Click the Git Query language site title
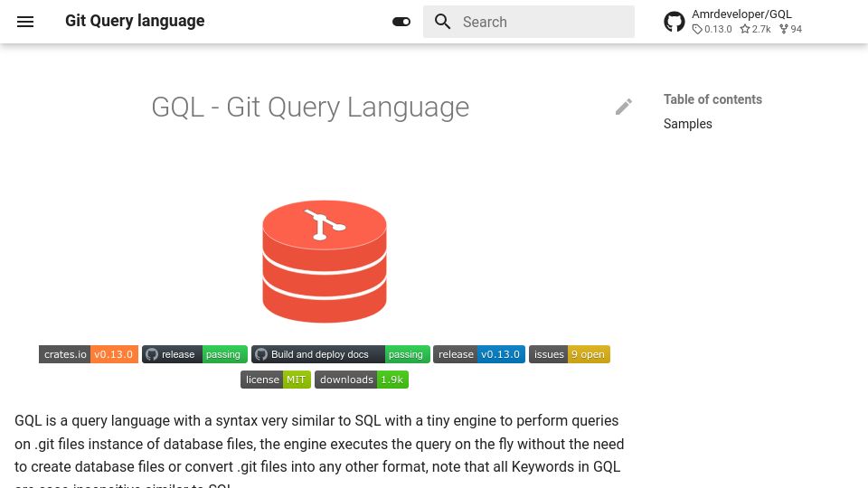The height and width of the screenshot is (488, 868). pos(135,21)
